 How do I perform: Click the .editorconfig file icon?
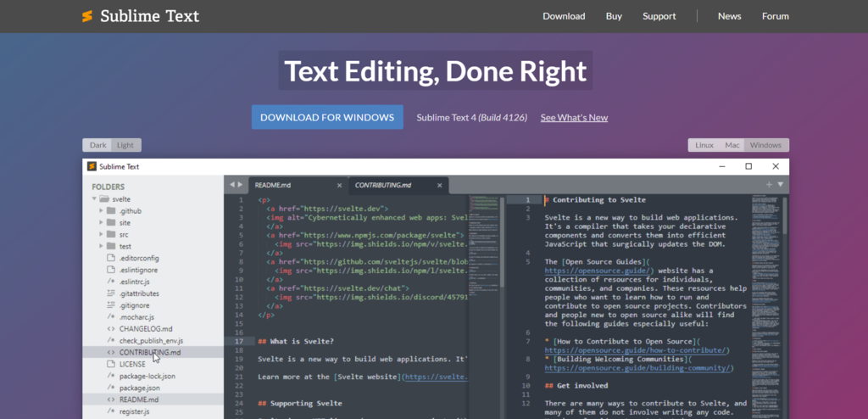111,258
